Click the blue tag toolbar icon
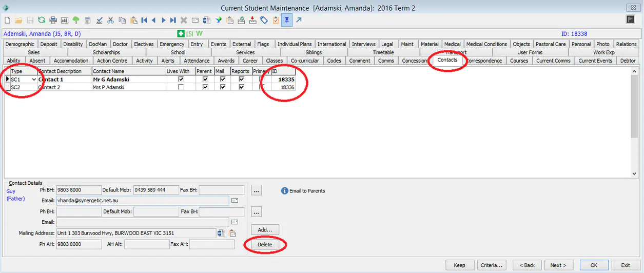Image resolution: width=644 pixels, height=273 pixels. (264, 21)
